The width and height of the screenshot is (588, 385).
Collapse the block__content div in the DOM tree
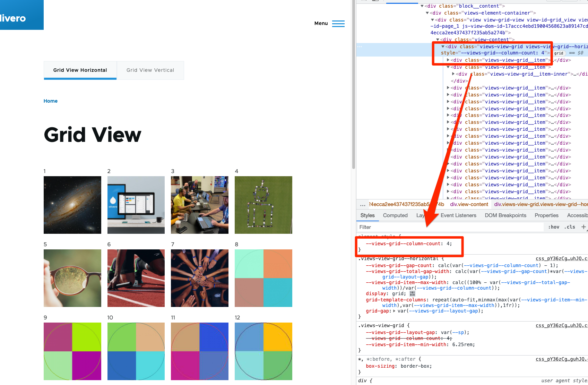pos(422,6)
